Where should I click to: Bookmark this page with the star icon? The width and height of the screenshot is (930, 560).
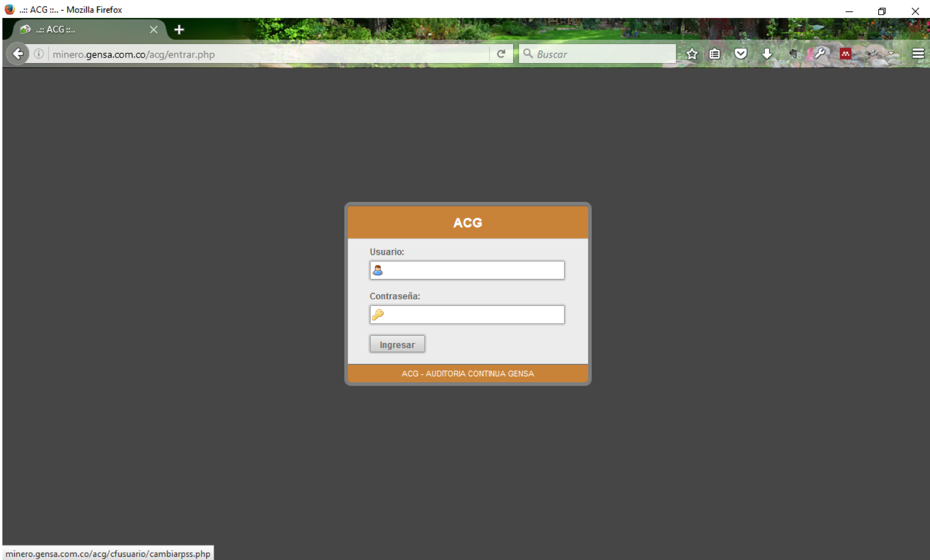[x=692, y=54]
